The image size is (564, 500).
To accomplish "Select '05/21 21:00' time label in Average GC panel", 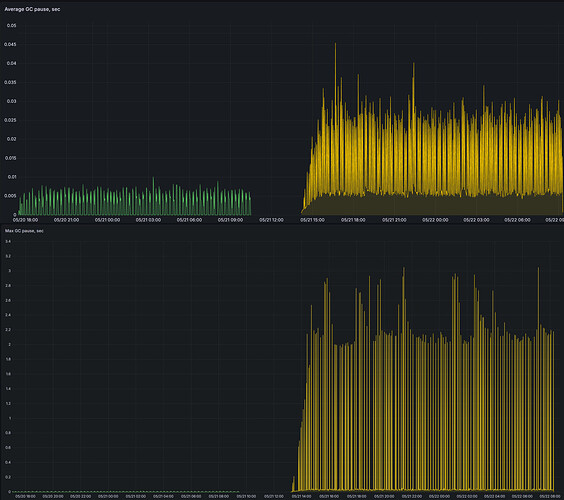I will 394,220.
